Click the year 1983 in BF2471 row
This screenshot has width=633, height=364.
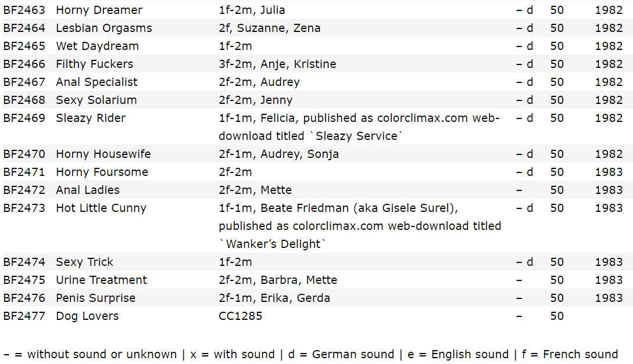coord(609,172)
